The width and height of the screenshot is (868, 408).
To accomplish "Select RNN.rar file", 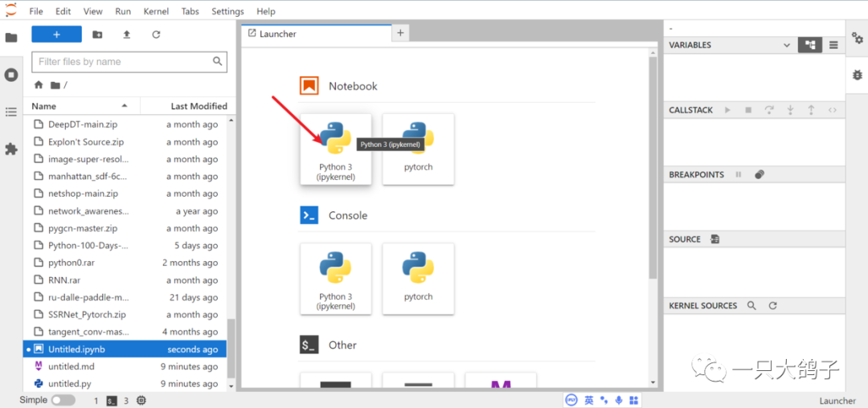I will pyautogui.click(x=125, y=279).
